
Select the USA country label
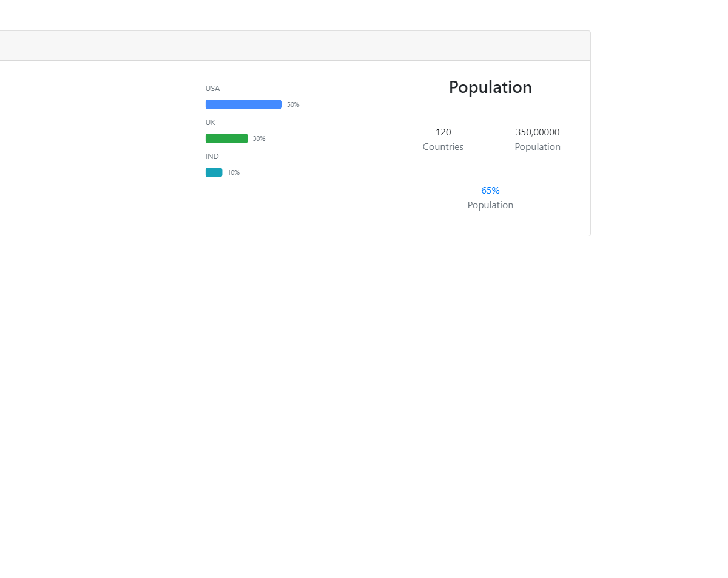[212, 89]
